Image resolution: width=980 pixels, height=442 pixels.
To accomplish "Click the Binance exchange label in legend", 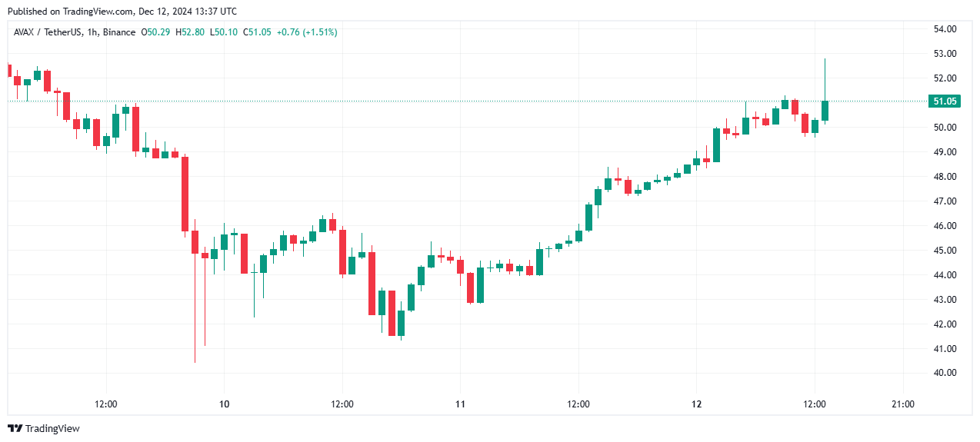I will point(119,32).
